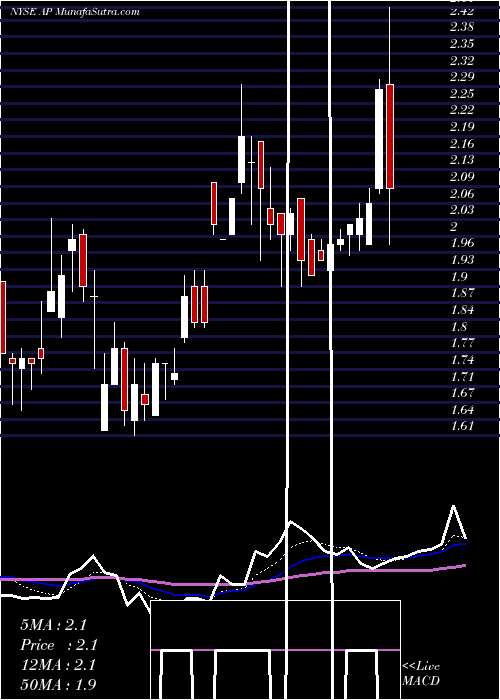Pick the 1.77 price axis label
The image size is (500, 700).
(x=462, y=343)
